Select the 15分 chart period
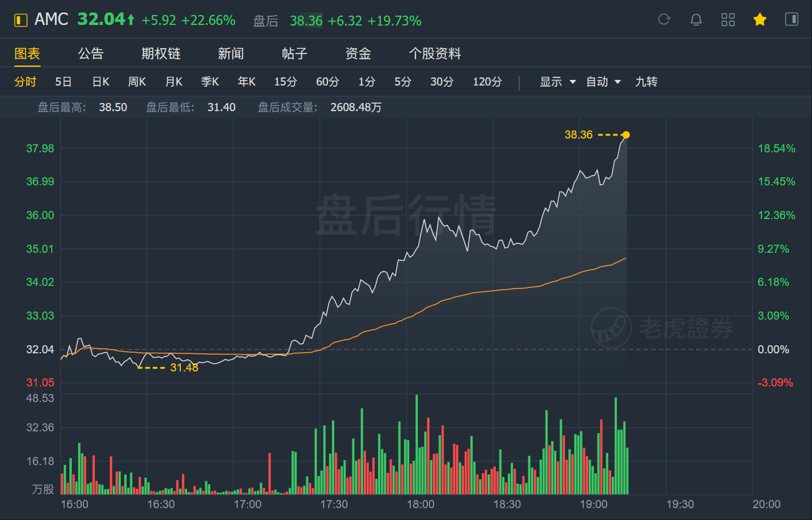812x520 pixels. tap(286, 82)
